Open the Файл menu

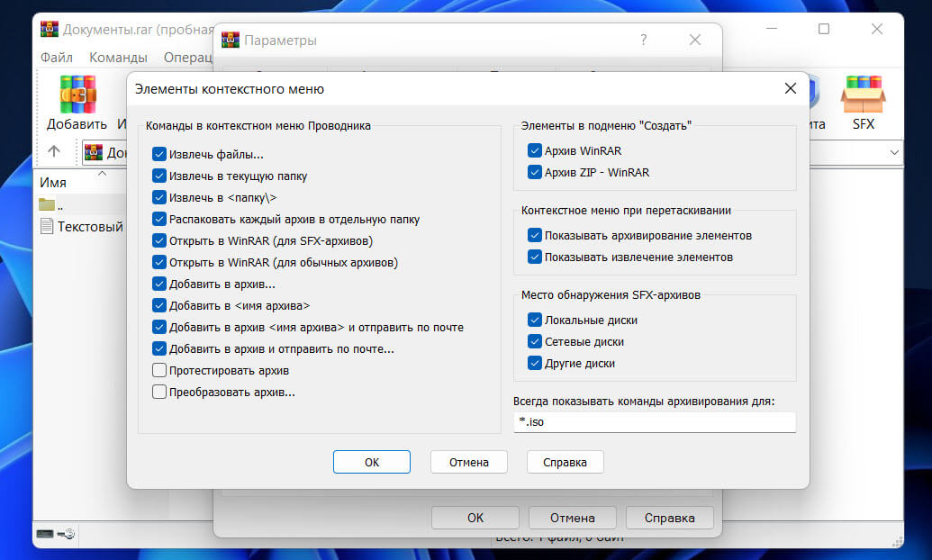[x=57, y=58]
